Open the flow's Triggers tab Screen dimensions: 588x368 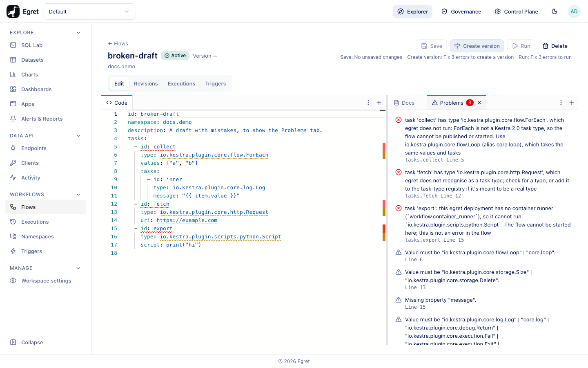(x=216, y=84)
